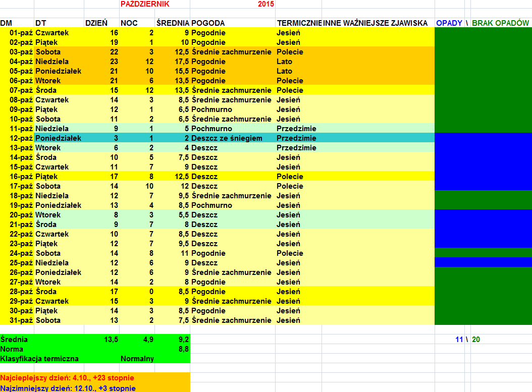Click the BRAK OPADÓW header cell
This screenshot has height=392, width=532.
point(500,23)
